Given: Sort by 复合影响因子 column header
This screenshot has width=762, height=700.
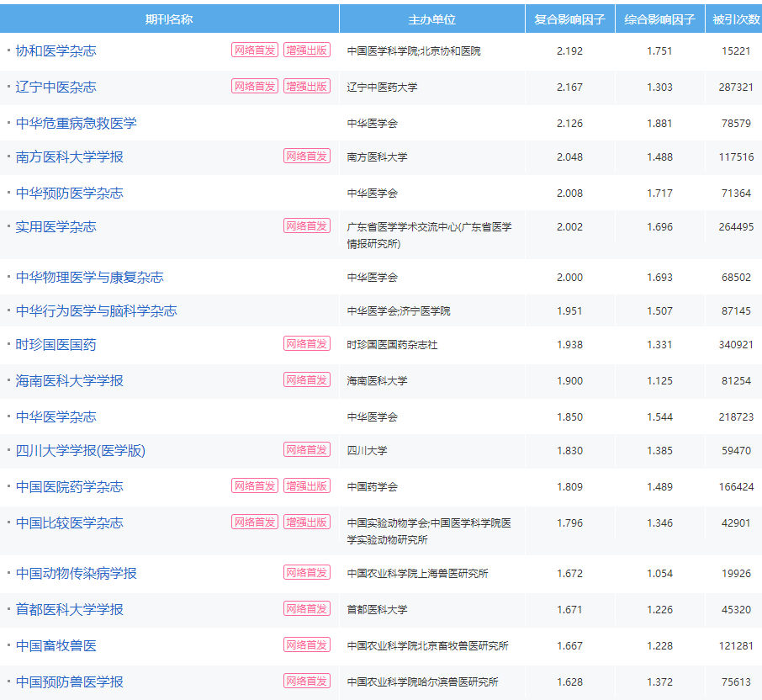Looking at the screenshot, I should 569,19.
